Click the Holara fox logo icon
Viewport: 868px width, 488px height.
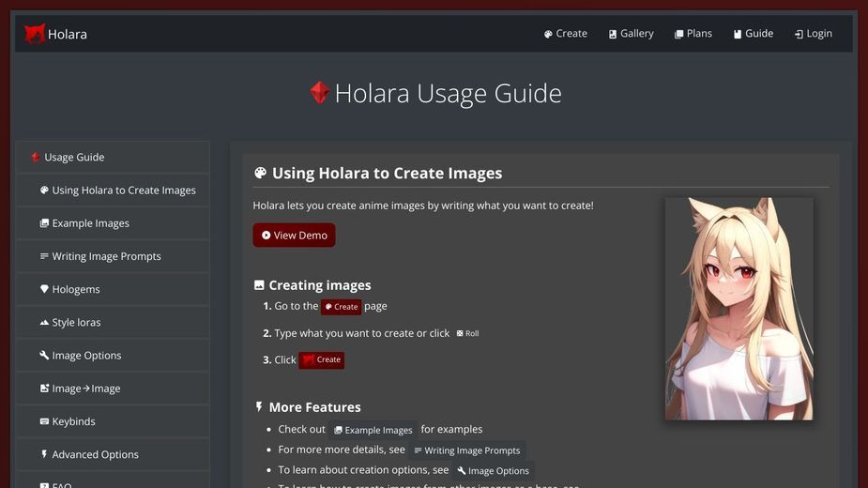click(x=35, y=34)
